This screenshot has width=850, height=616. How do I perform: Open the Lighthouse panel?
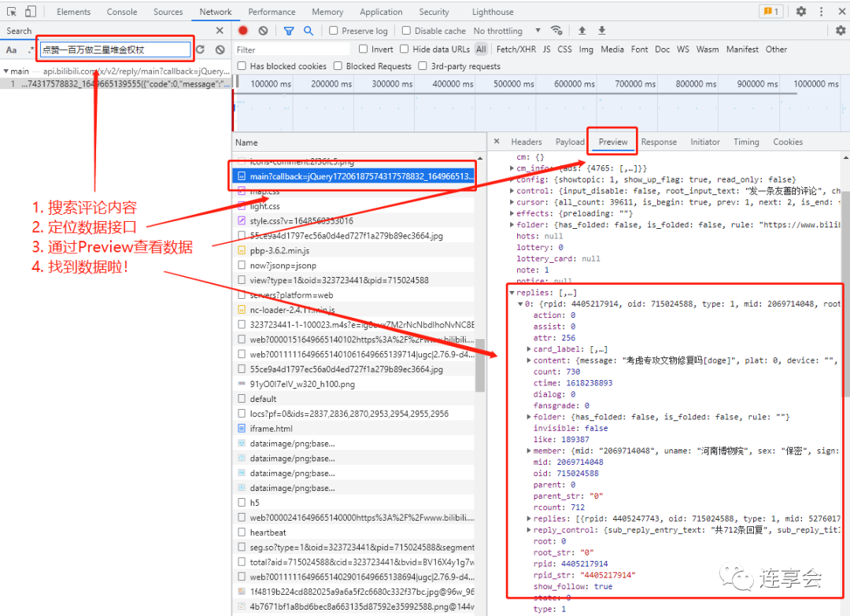click(x=493, y=11)
